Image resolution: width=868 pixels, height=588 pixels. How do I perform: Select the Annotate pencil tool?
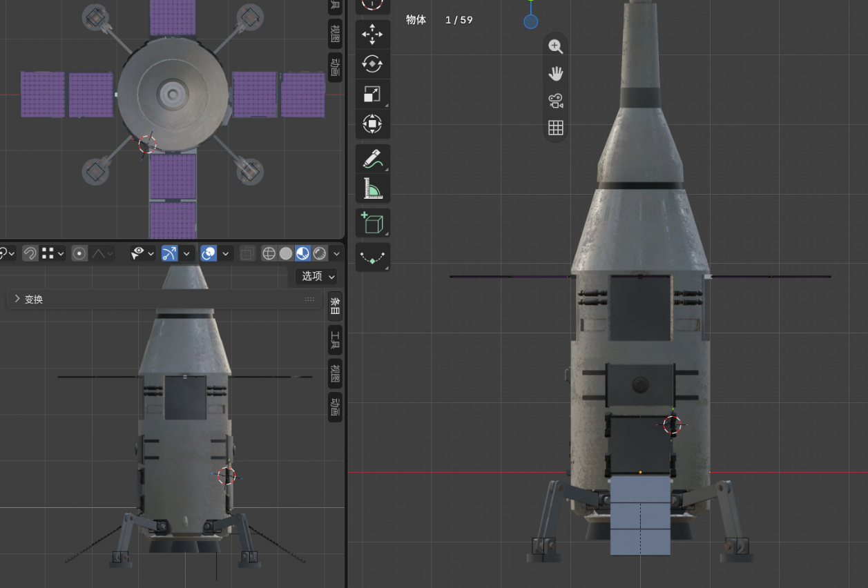(372, 159)
